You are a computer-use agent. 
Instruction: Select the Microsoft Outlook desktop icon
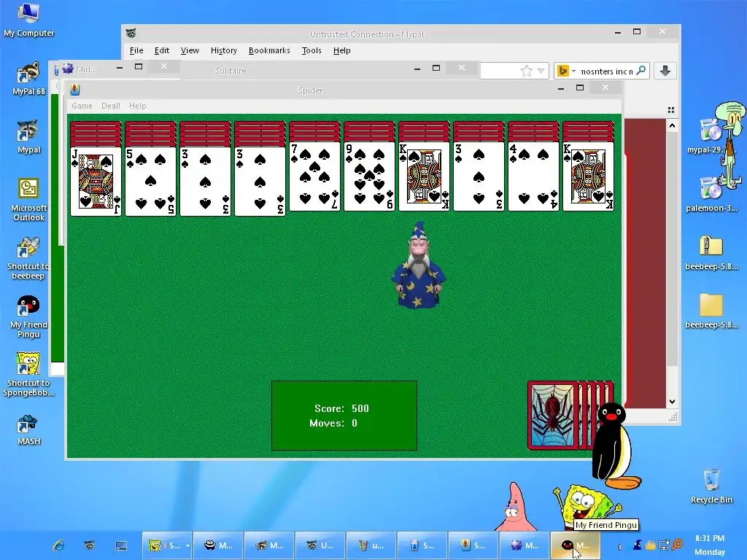[x=28, y=200]
